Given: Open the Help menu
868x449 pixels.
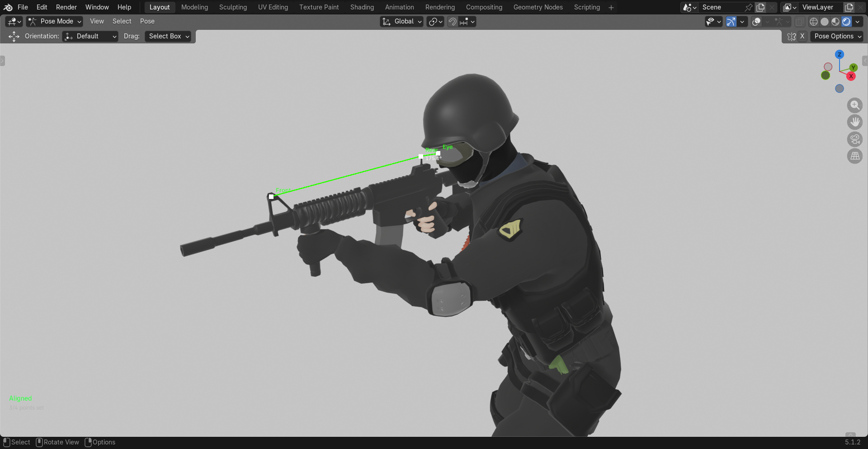Looking at the screenshot, I should click(x=124, y=7).
